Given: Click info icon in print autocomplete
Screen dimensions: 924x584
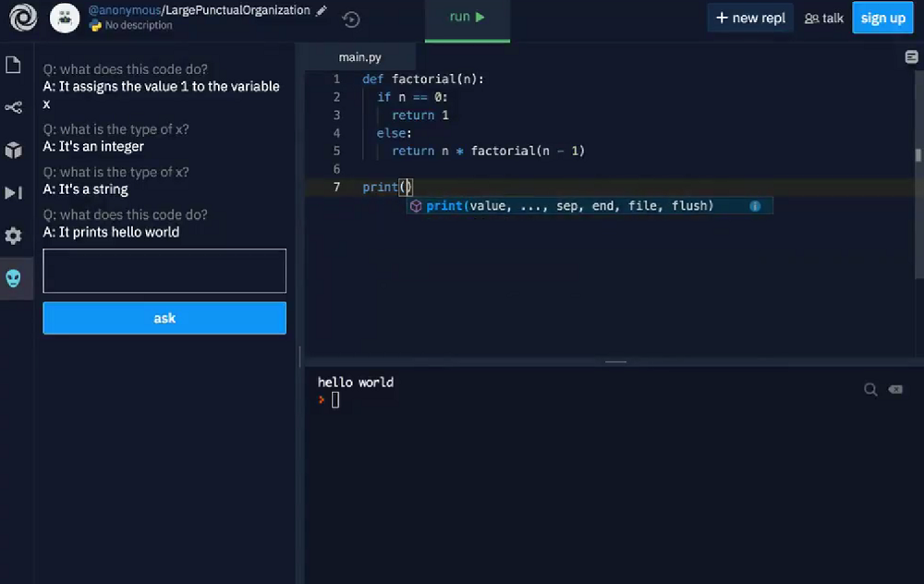Looking at the screenshot, I should 755,206.
